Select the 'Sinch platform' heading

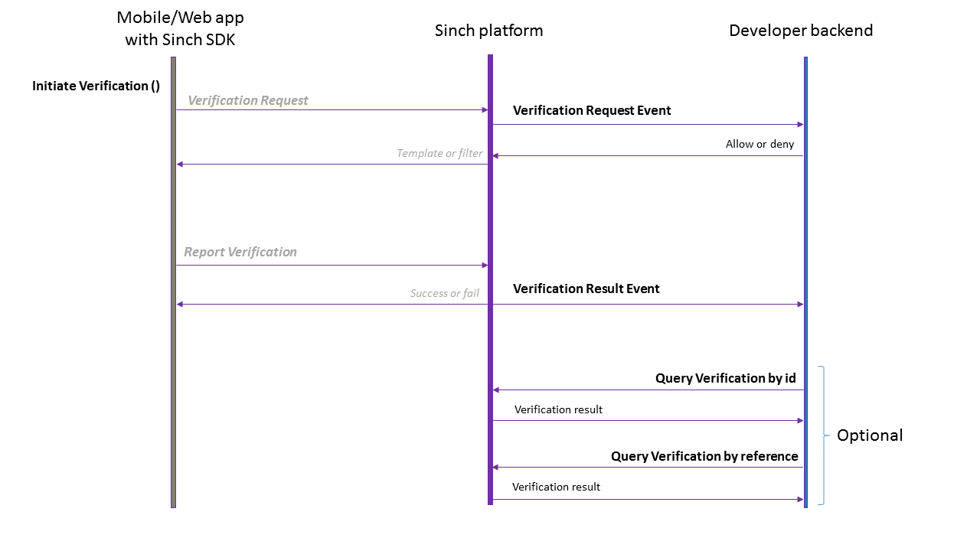tap(488, 31)
